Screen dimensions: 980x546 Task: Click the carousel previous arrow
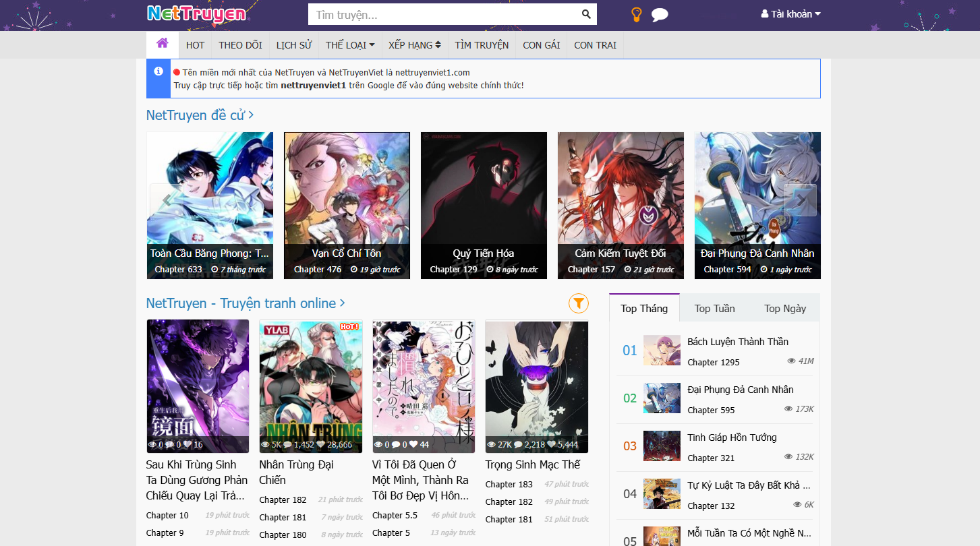point(166,200)
